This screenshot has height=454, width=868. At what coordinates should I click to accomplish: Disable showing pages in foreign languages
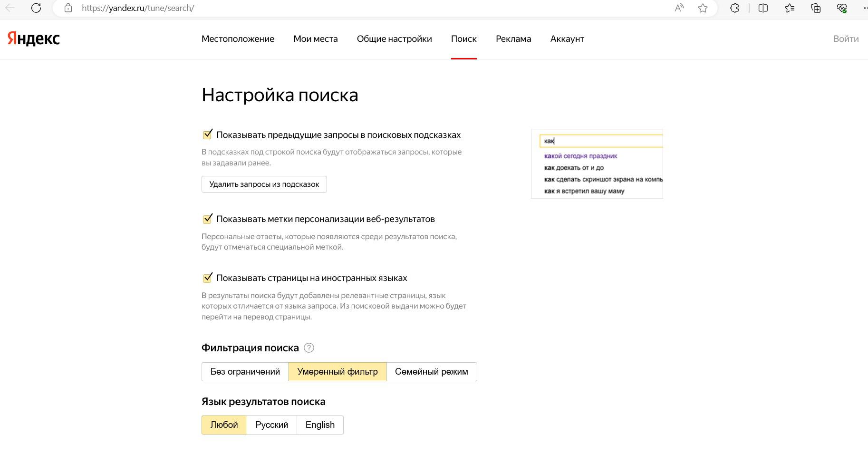point(207,278)
